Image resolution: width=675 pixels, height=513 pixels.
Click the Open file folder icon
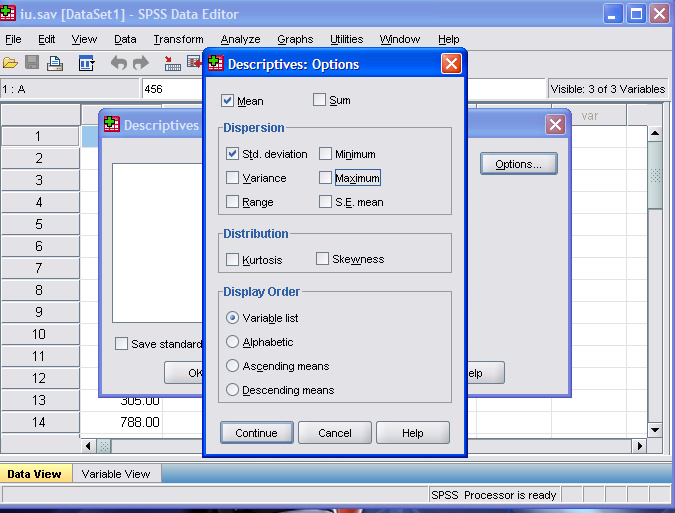point(10,64)
